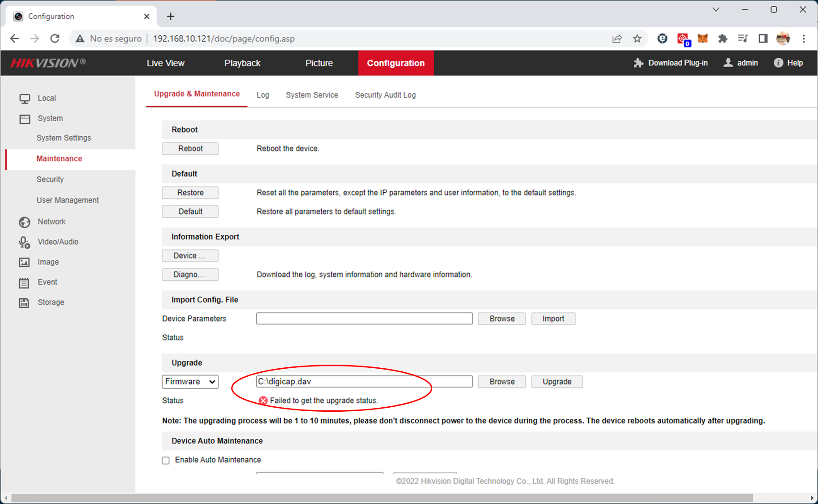Enable Auto Maintenance checkbox
The height and width of the screenshot is (504, 818).
click(166, 461)
